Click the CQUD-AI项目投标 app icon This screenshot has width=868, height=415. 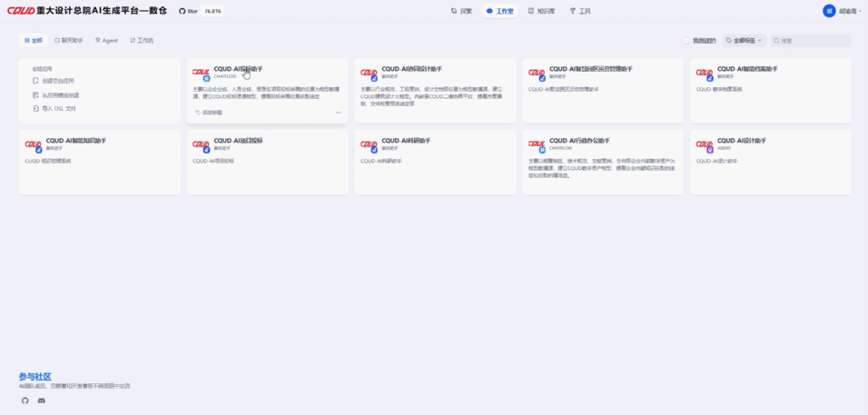tap(201, 145)
